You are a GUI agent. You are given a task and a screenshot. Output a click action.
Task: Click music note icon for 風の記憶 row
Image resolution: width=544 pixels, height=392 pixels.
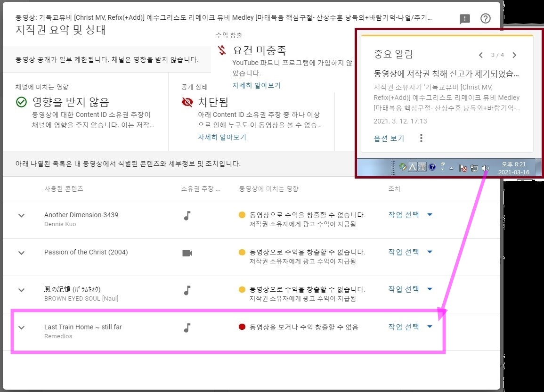[187, 290]
